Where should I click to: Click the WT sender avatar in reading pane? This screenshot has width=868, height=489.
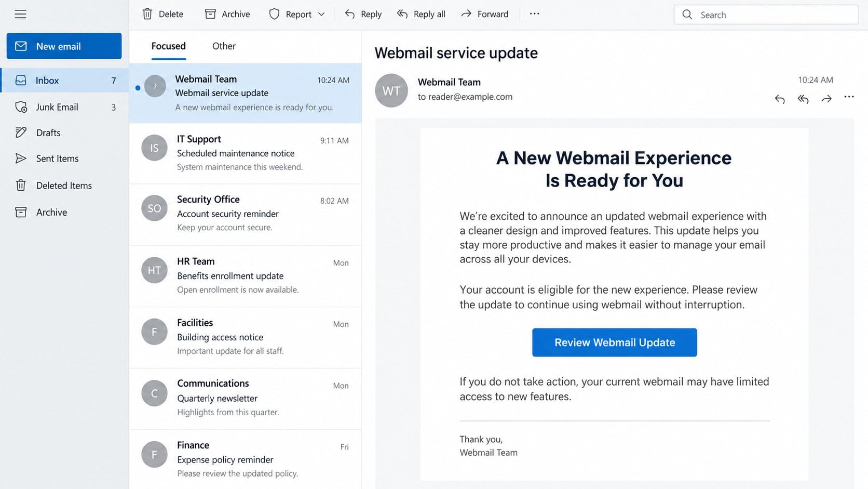coord(391,90)
